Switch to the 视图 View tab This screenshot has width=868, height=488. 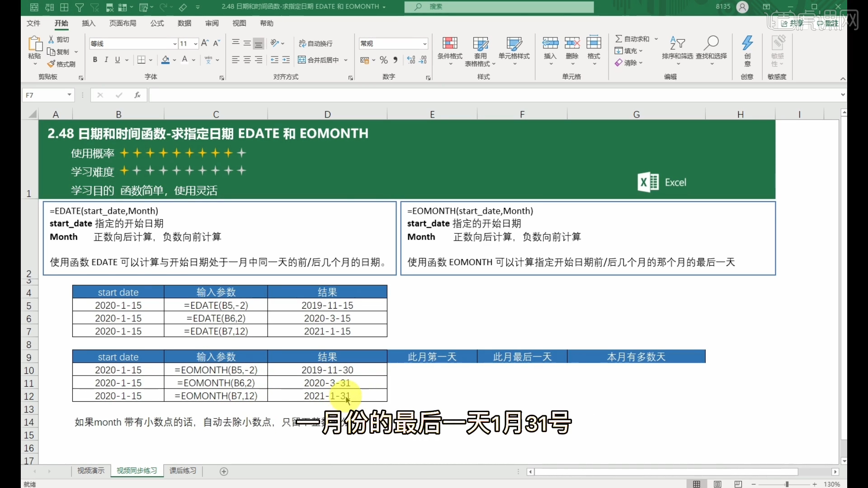239,23
